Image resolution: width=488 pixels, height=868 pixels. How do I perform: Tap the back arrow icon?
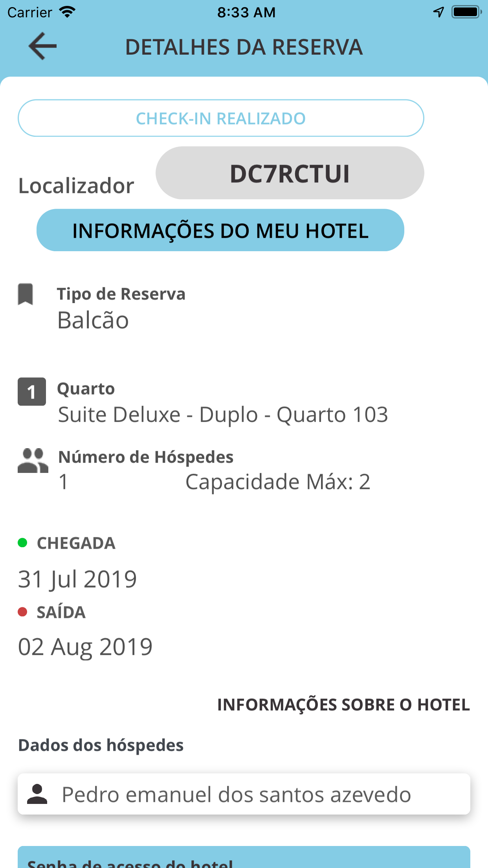pos(42,46)
